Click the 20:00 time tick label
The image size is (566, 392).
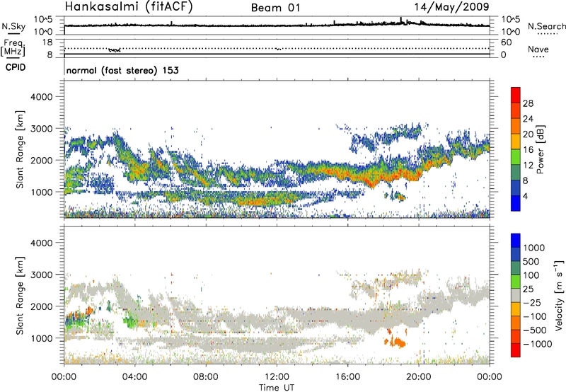[419, 377]
